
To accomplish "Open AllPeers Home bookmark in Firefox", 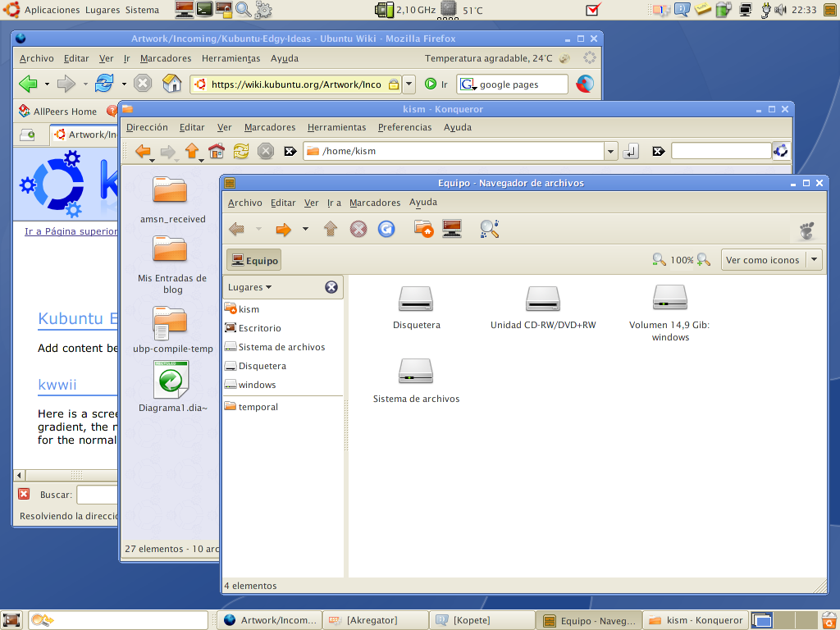I will [58, 112].
